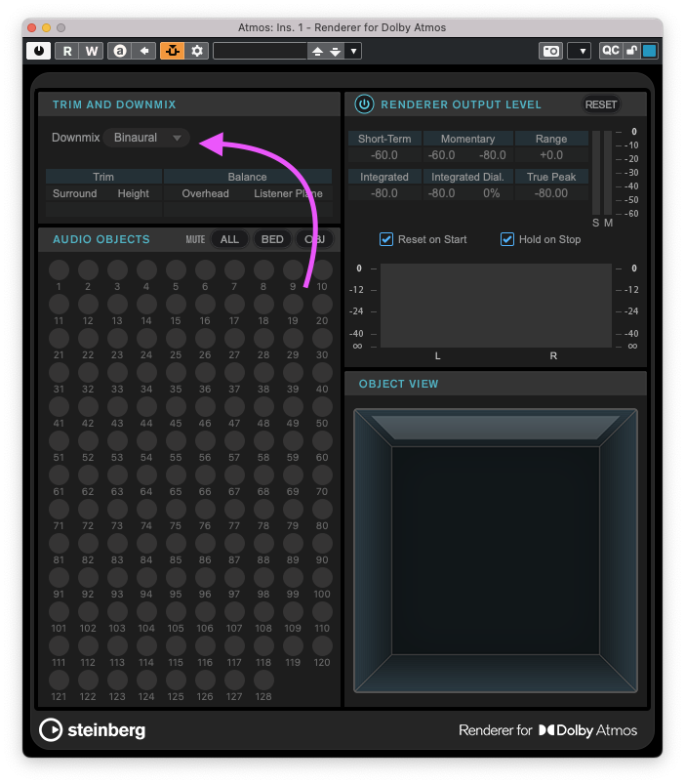Click audio object circle 36
Viewport: 685px width, 784px height.
click(205, 373)
